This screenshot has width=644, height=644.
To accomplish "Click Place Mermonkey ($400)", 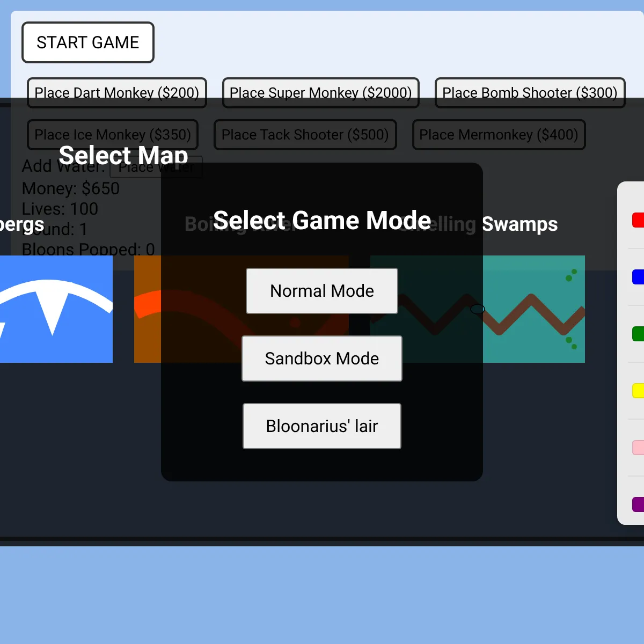I will pyautogui.click(x=499, y=135).
